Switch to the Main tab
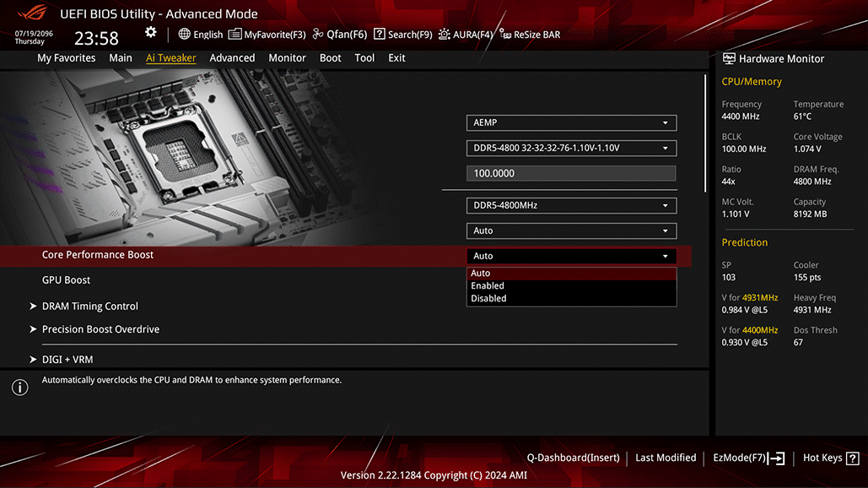This screenshot has width=868, height=488. point(121,58)
